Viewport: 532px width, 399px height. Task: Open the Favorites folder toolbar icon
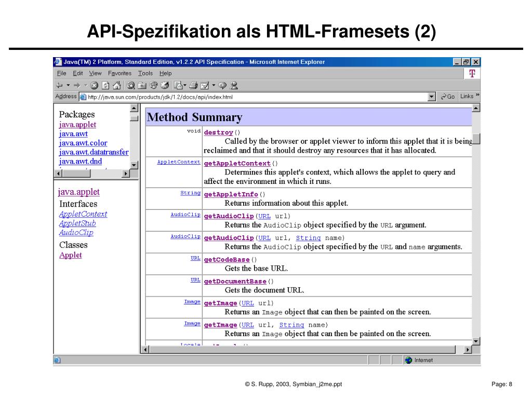(x=142, y=86)
